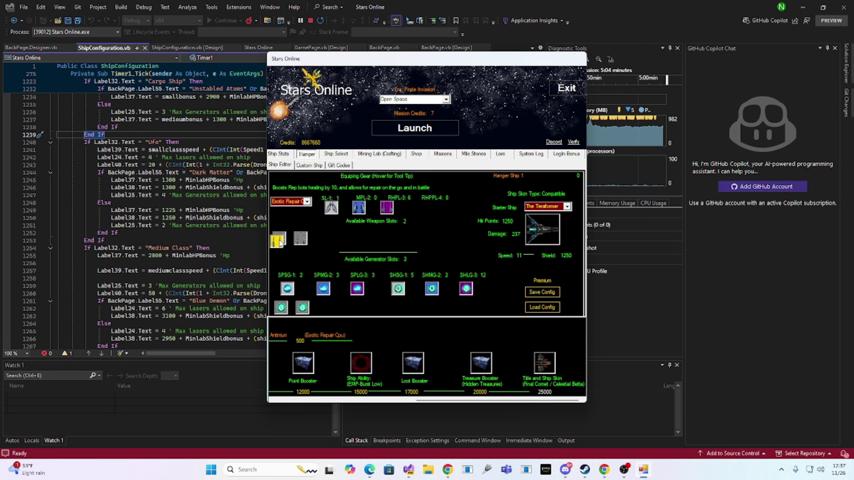Click the Title and Ship Skin reward icon
854x480 pixels.
(x=544, y=363)
